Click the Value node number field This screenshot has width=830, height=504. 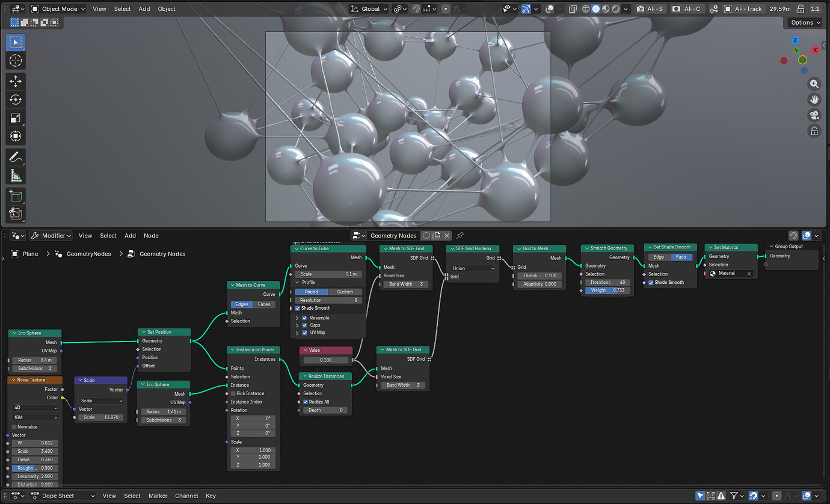pos(325,360)
